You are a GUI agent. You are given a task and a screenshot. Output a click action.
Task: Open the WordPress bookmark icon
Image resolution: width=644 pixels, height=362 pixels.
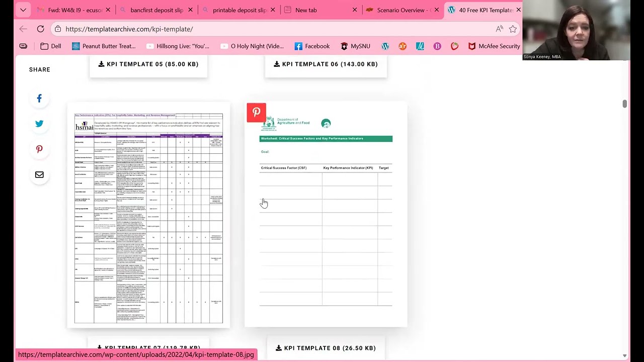[385, 46]
